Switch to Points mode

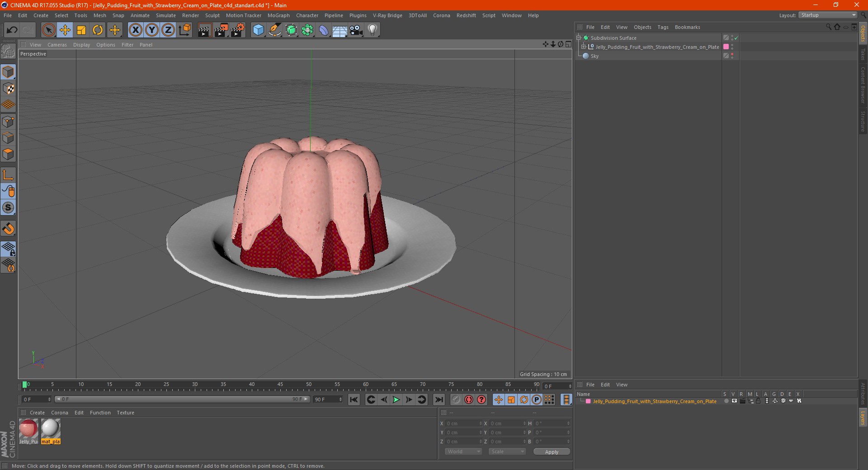(x=9, y=122)
